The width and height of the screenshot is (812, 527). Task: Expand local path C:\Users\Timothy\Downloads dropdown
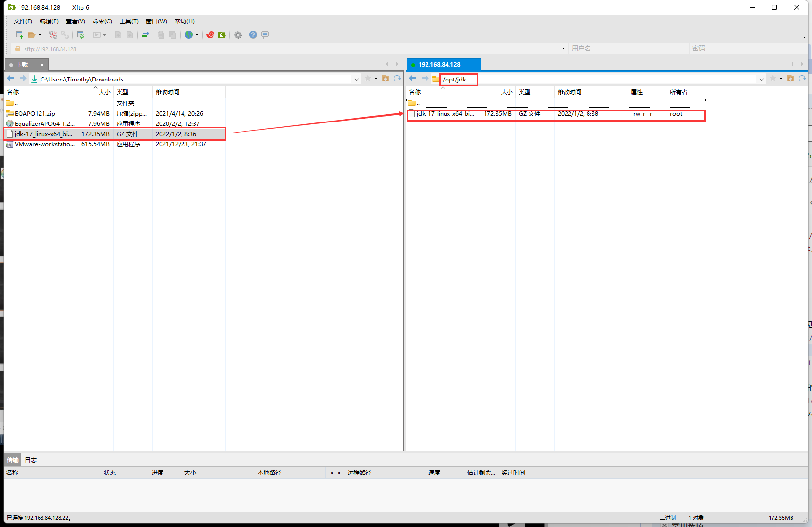pyautogui.click(x=357, y=79)
